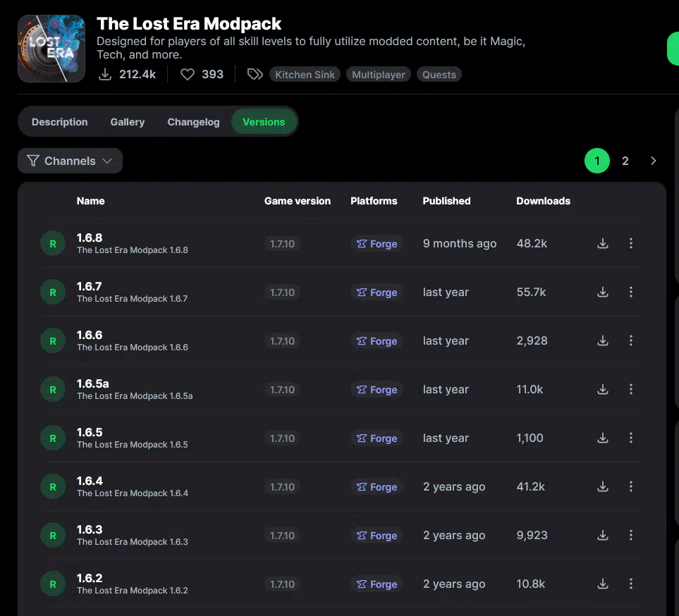Click the 1.7.10 game version tag for 1.6.8
Viewport: 679px width, 616px height.
[283, 244]
